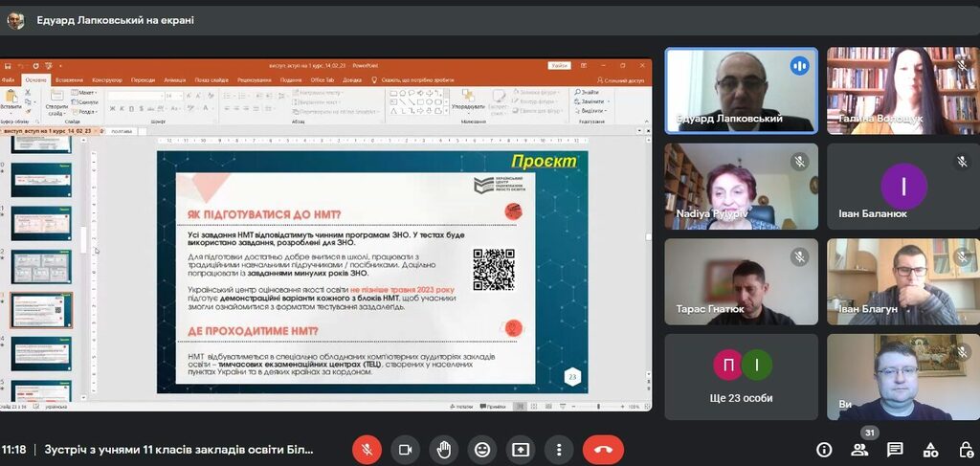Click the present screen icon
Viewport: 980px width, 466px height.
521,449
